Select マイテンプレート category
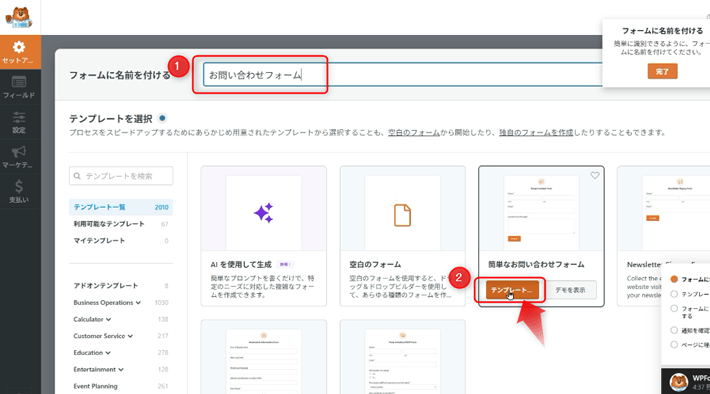 pos(121,240)
